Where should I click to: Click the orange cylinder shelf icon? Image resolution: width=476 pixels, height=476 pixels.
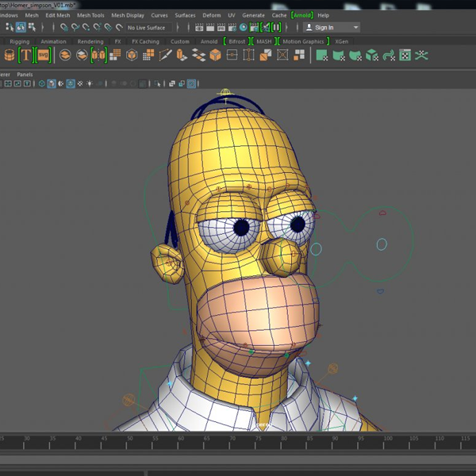click(9, 55)
